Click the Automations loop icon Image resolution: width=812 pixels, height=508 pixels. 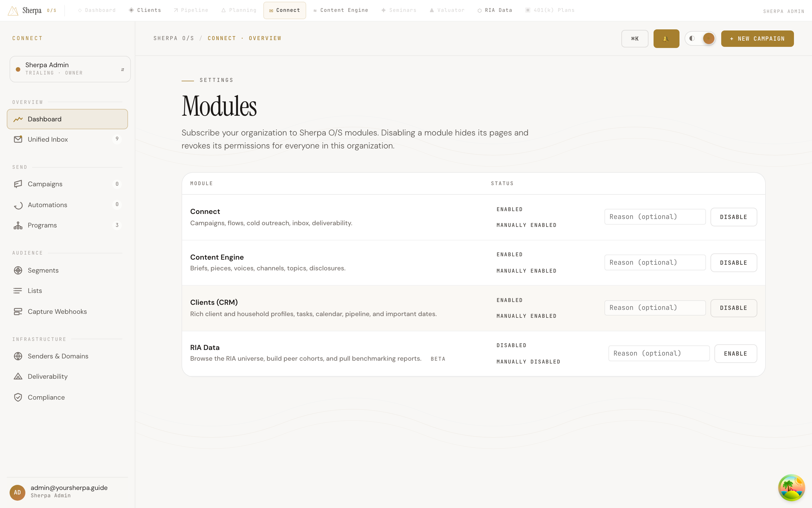pos(18,205)
